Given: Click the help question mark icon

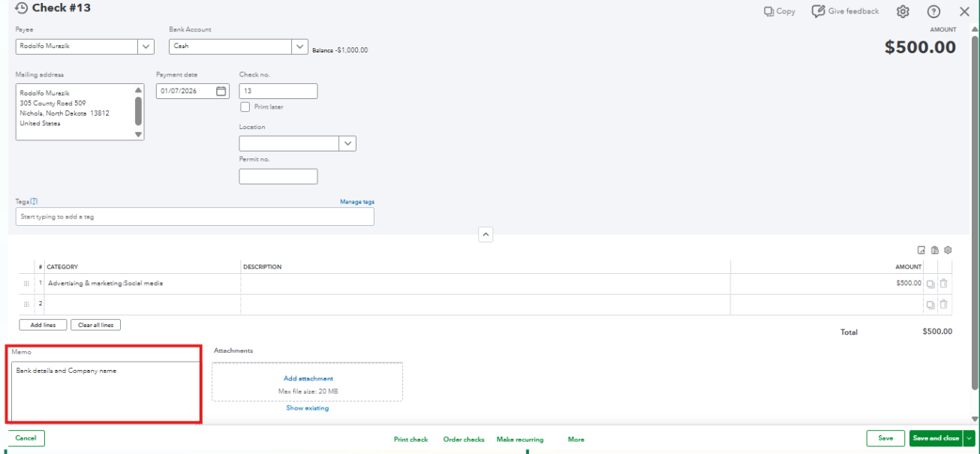Looking at the screenshot, I should click(x=933, y=11).
